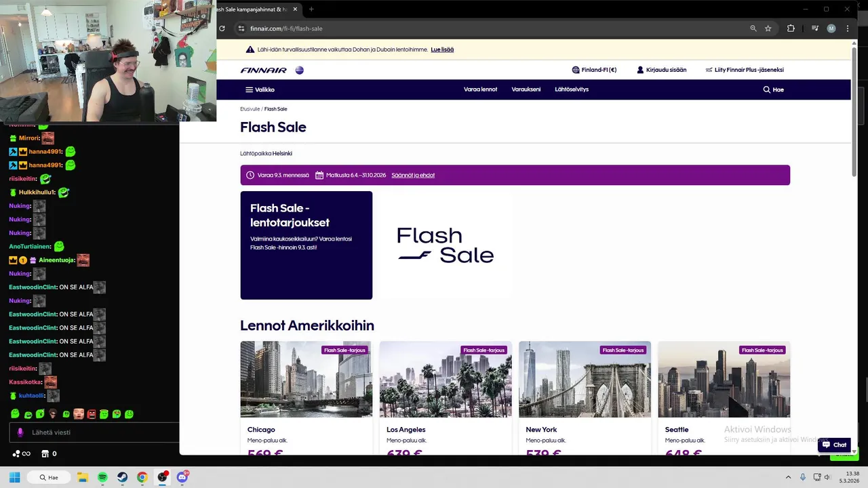Open Steam from the taskbar

pos(122,477)
